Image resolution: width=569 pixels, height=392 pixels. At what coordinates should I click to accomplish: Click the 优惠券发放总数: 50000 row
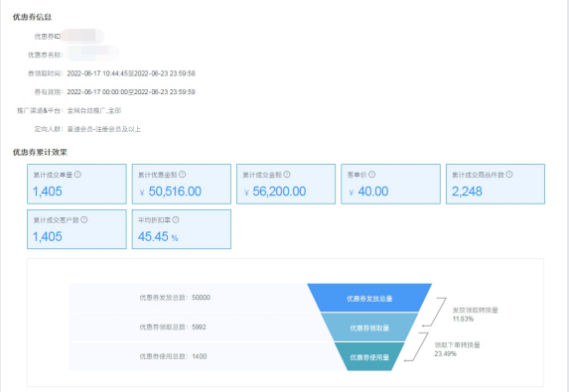[175, 298]
